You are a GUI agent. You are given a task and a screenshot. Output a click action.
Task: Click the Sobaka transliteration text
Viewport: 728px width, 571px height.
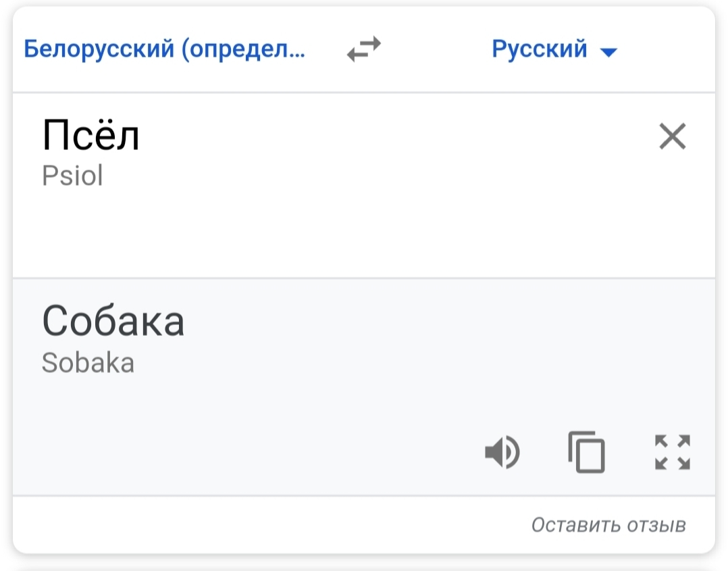88,363
